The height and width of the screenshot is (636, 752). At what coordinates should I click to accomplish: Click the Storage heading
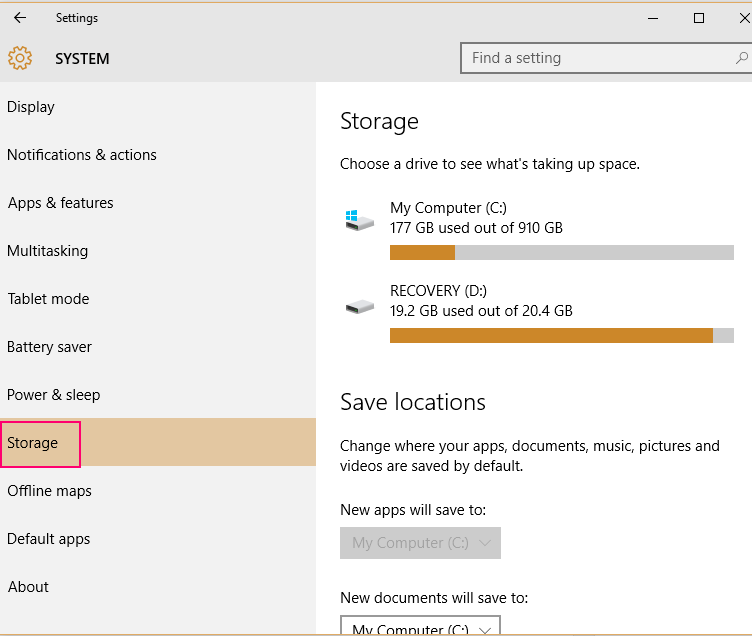coord(379,121)
